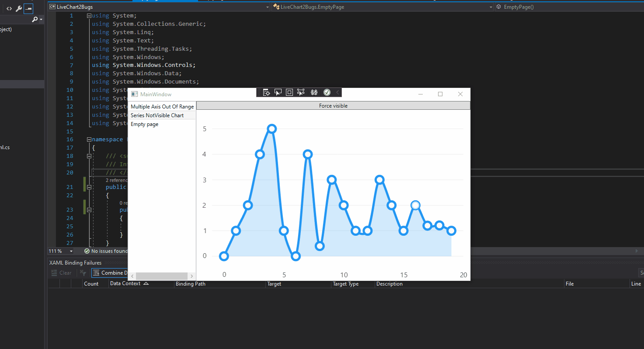
Task: Click the green checkmark Hot Reload status icon
Action: coord(327,92)
